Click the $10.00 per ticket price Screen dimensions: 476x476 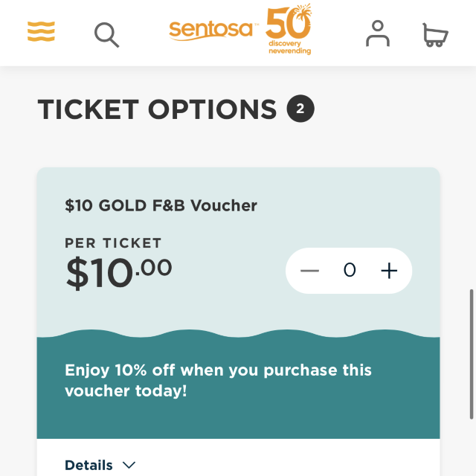(x=119, y=272)
